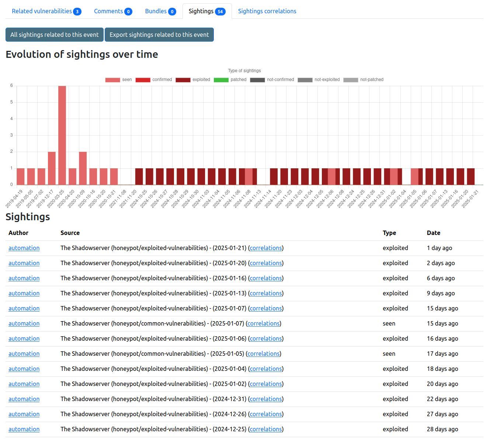Image resolution: width=504 pixels, height=439 pixels.
Task: Open correlations link for 2025-01-20 sighting
Action: click(x=266, y=263)
